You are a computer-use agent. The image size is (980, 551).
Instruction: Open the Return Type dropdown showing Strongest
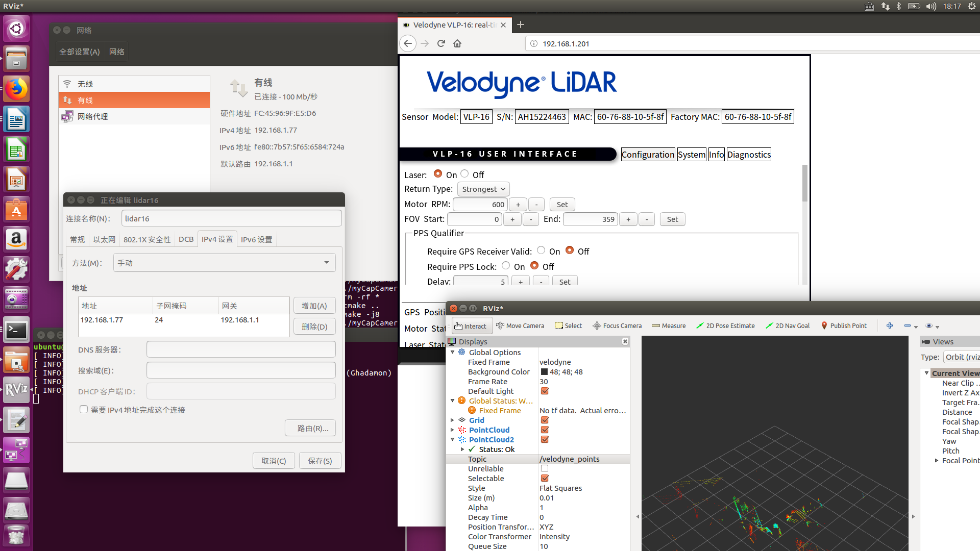pos(483,189)
